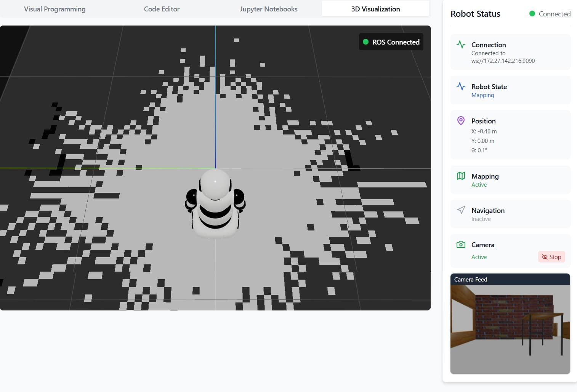Stop the camera feed
The height and width of the screenshot is (392, 577).
551,257
